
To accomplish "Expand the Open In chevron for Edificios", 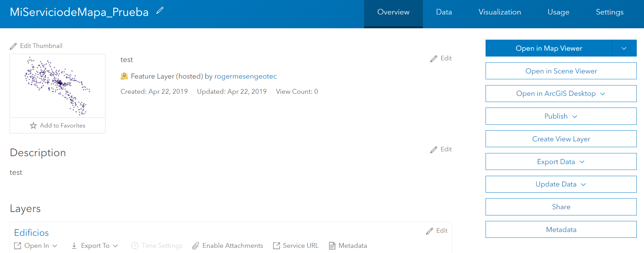I will pos(55,246).
